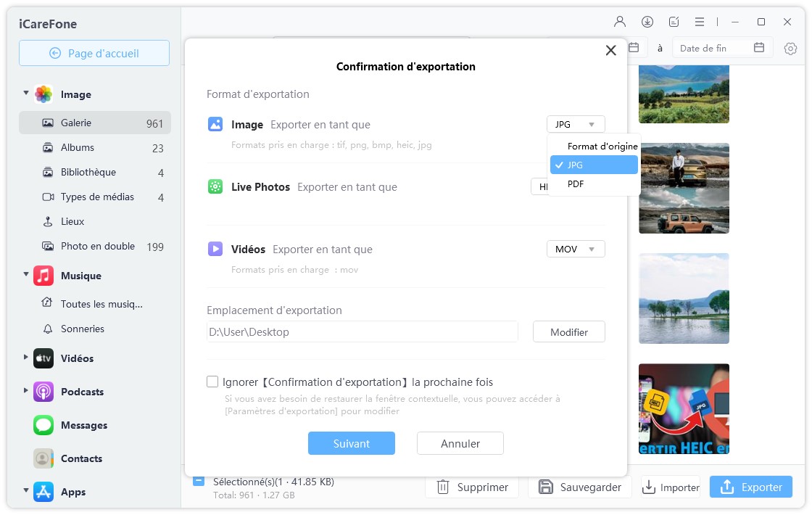Open the user account icon
Screen dimensions: 812x515
[x=619, y=22]
